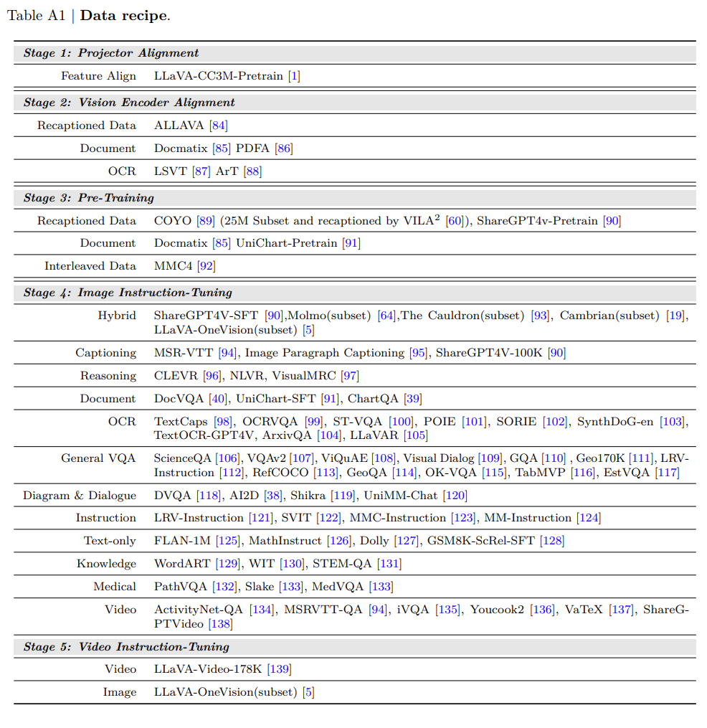Open citation [139] after LLaVA-Video-178K
Viewport: 707px width, 728px height.
pos(280,669)
